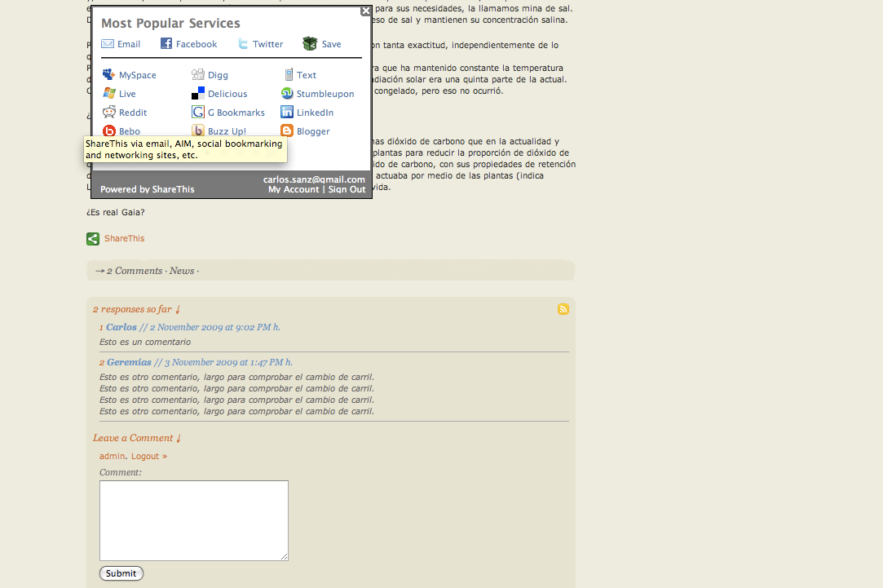
Task: Select the LinkedIn icon
Action: click(x=287, y=112)
